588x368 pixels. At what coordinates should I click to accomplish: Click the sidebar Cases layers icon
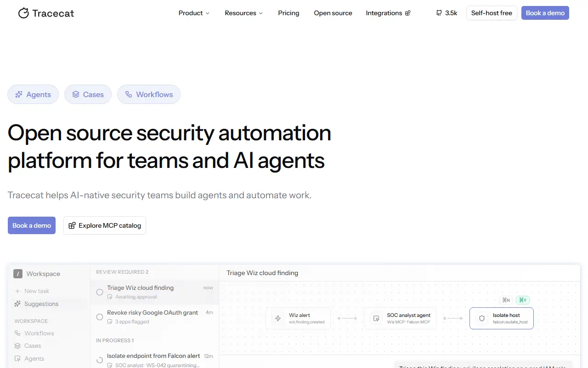[17, 345]
